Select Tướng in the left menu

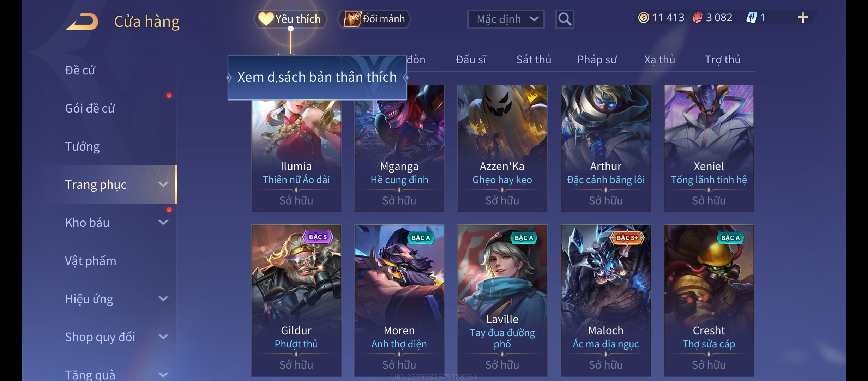click(82, 146)
